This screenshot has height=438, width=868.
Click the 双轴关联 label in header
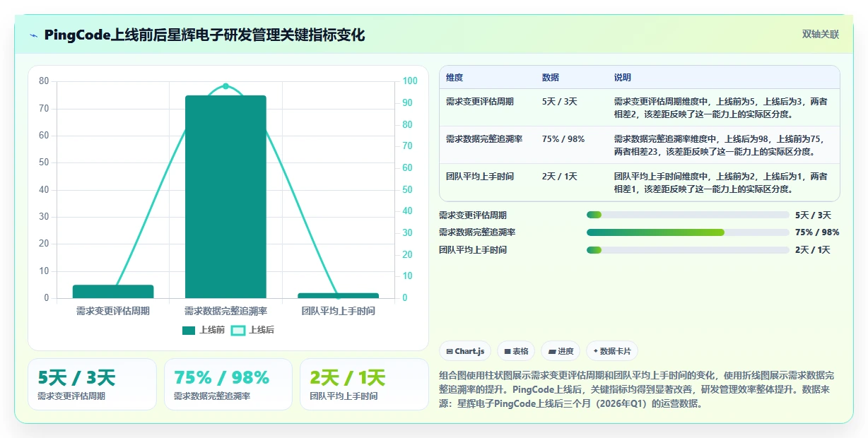click(820, 34)
